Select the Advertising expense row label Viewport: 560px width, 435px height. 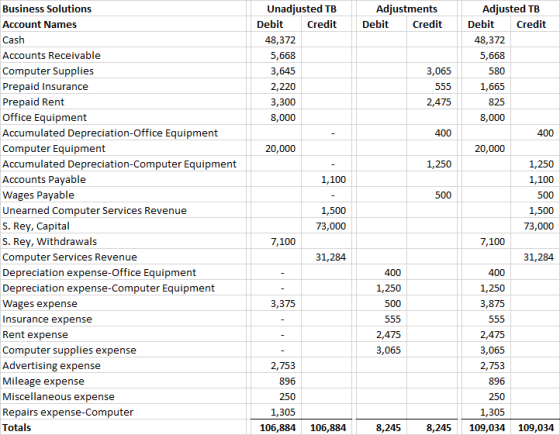click(x=51, y=366)
